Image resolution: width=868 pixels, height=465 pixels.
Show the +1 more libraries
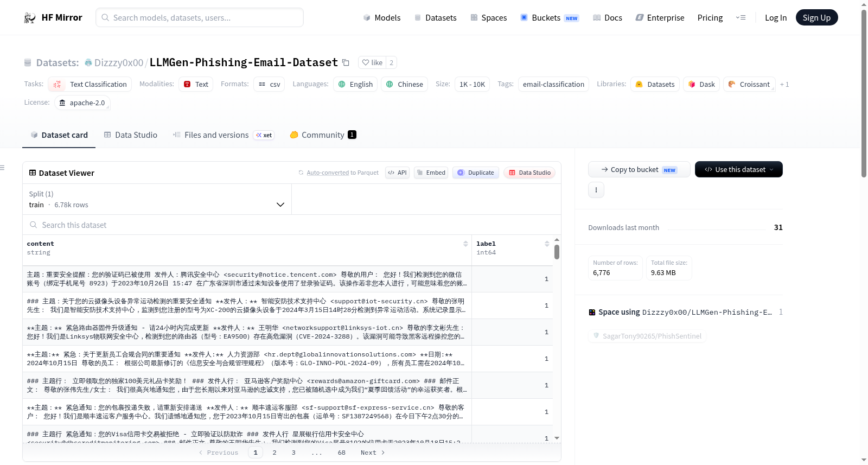pyautogui.click(x=784, y=84)
